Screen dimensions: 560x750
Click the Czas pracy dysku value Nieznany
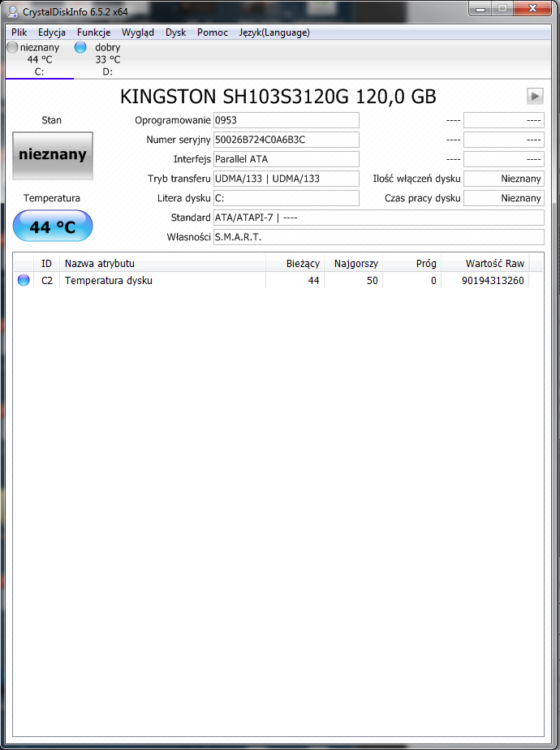[x=503, y=198]
